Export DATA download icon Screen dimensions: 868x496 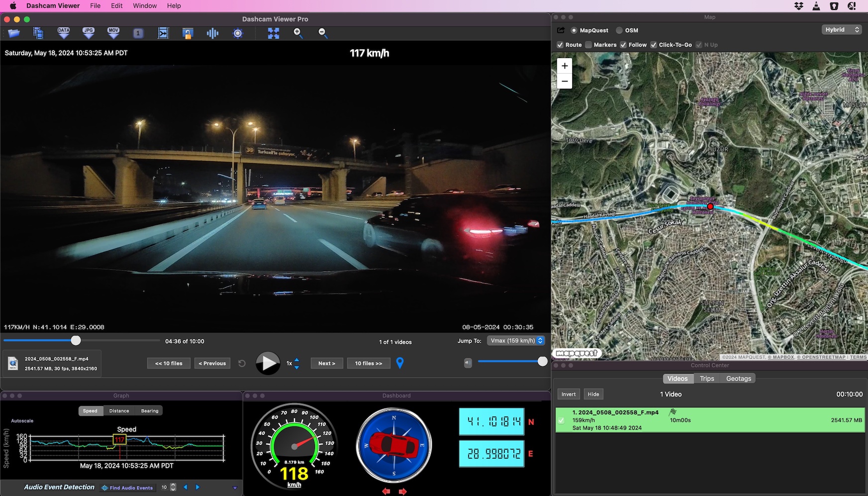[64, 33]
